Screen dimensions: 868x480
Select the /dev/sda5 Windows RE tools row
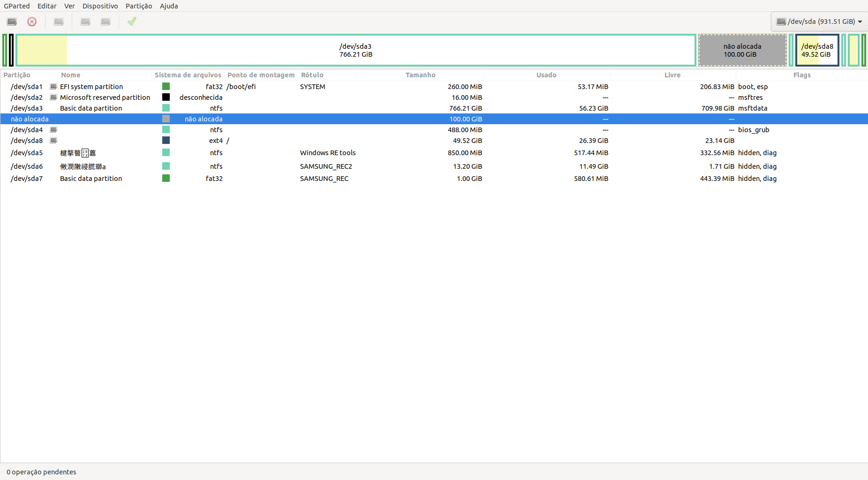(327, 153)
